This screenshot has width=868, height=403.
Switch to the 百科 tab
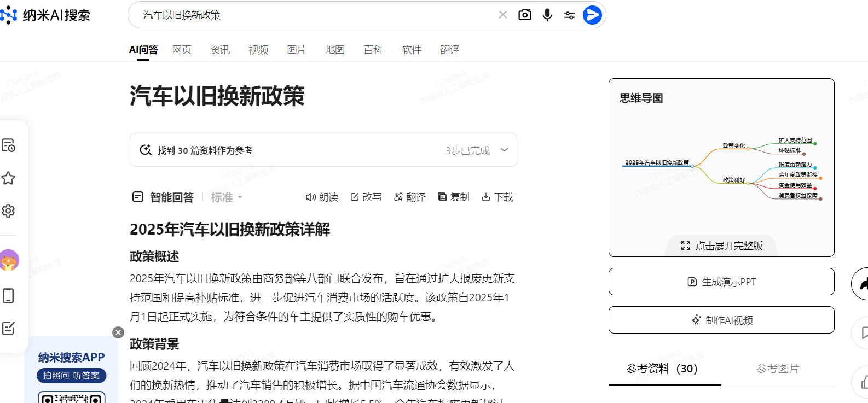click(373, 50)
